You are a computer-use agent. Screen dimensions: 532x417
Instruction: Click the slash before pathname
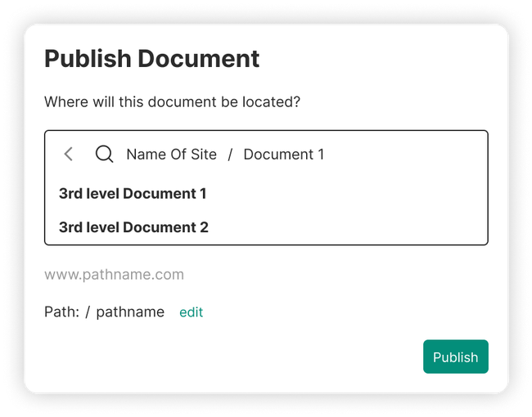pyautogui.click(x=88, y=312)
